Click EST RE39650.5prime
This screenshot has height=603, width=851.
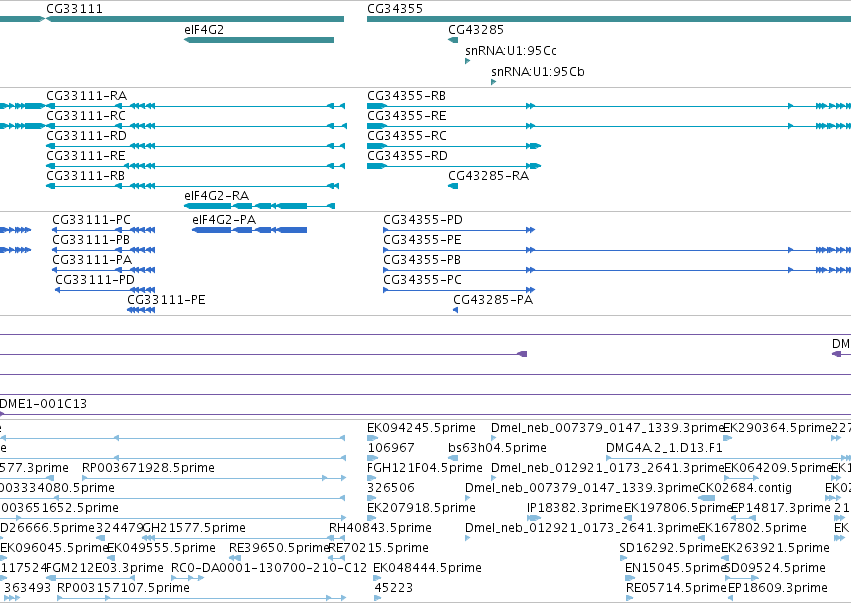click(x=235, y=558)
